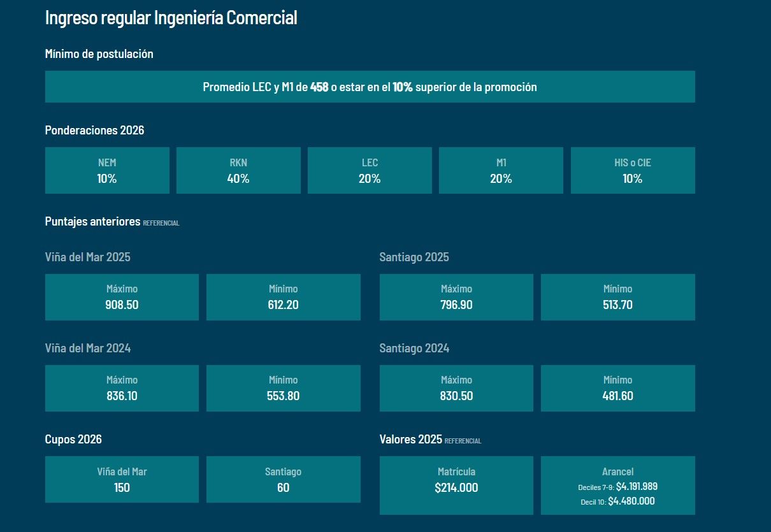The width and height of the screenshot is (771, 532).
Task: Click the M1 20% weighting card
Action: click(501, 171)
